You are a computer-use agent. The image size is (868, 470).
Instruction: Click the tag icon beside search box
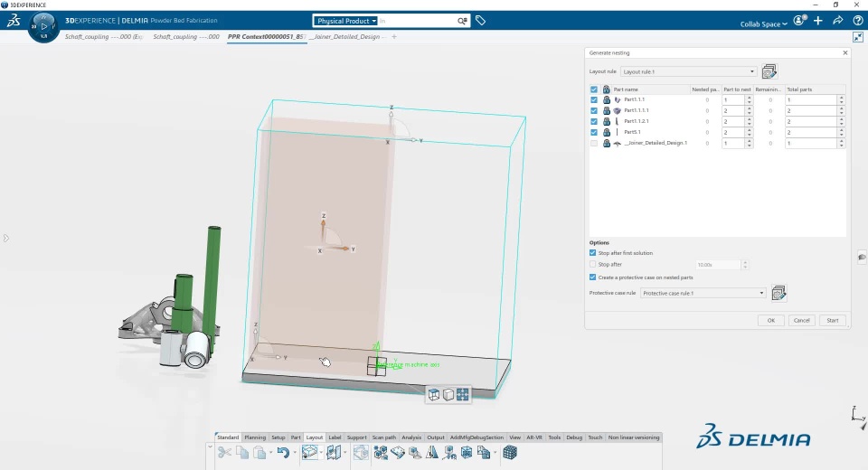(480, 21)
